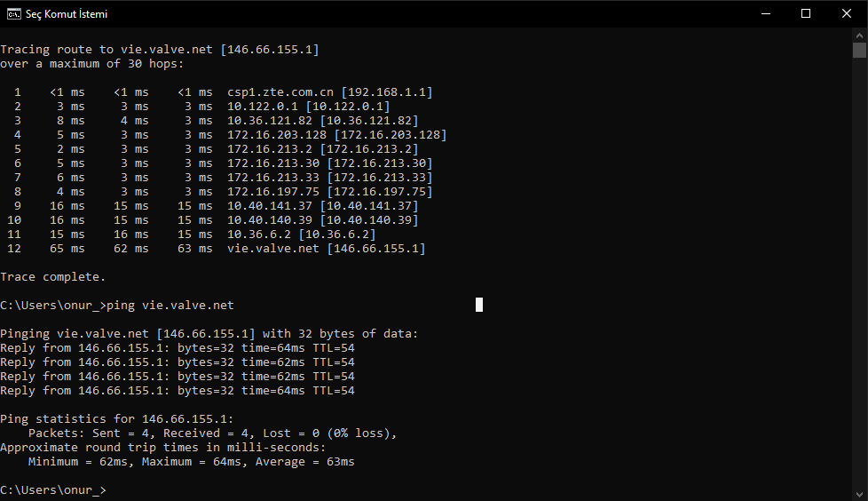Viewport: 868px width, 501px height.
Task: Click the "(0% loss)" text
Action: click(361, 433)
